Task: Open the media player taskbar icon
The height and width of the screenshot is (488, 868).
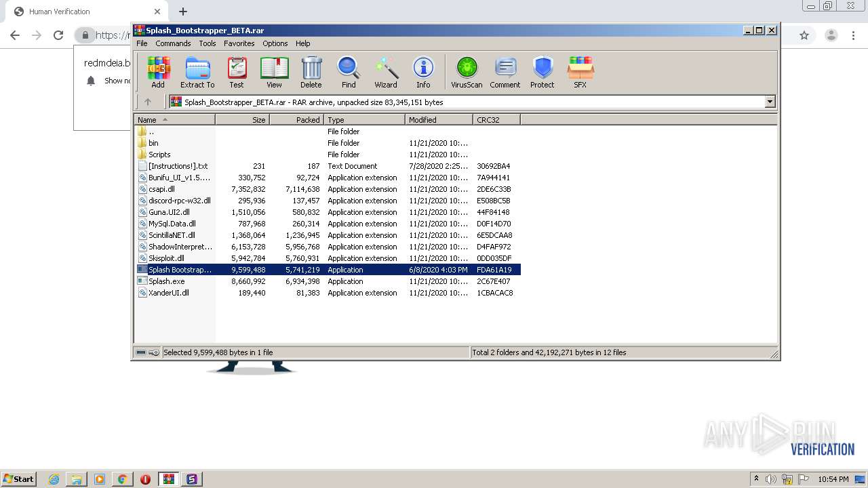Action: (100, 479)
